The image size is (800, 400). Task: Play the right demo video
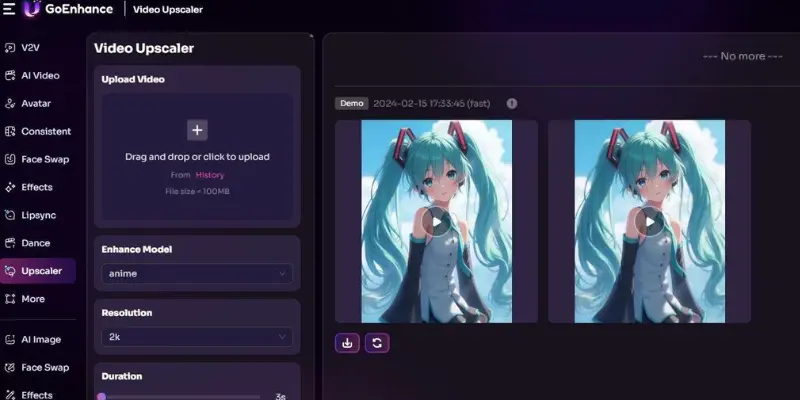(x=649, y=222)
